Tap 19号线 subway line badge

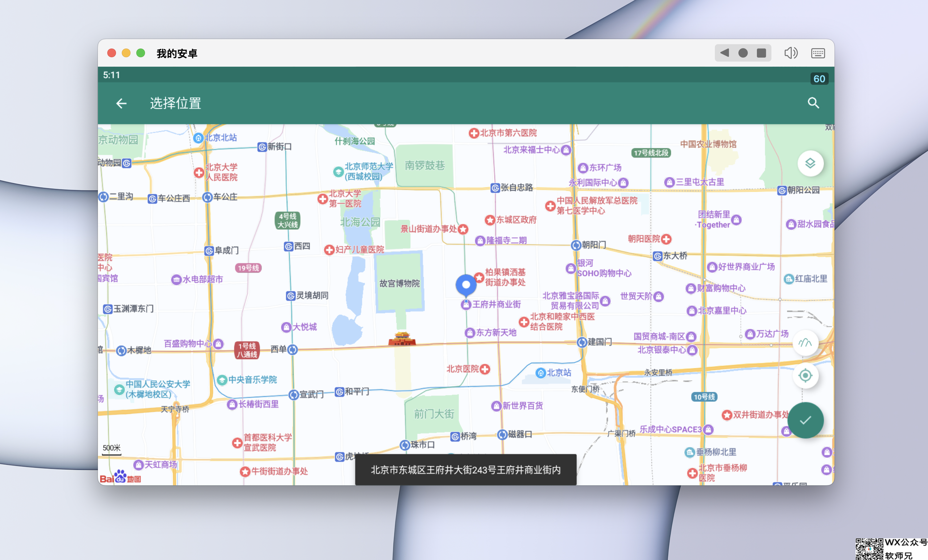pos(248,268)
